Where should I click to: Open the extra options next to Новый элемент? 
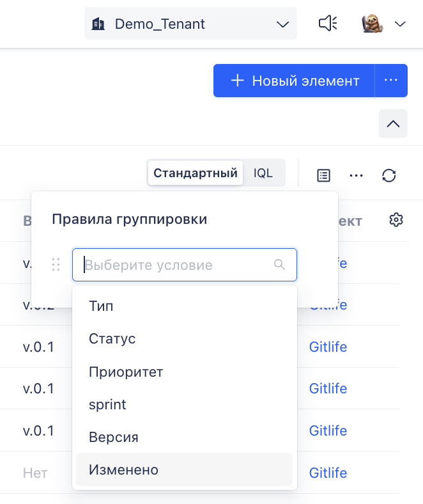[391, 81]
